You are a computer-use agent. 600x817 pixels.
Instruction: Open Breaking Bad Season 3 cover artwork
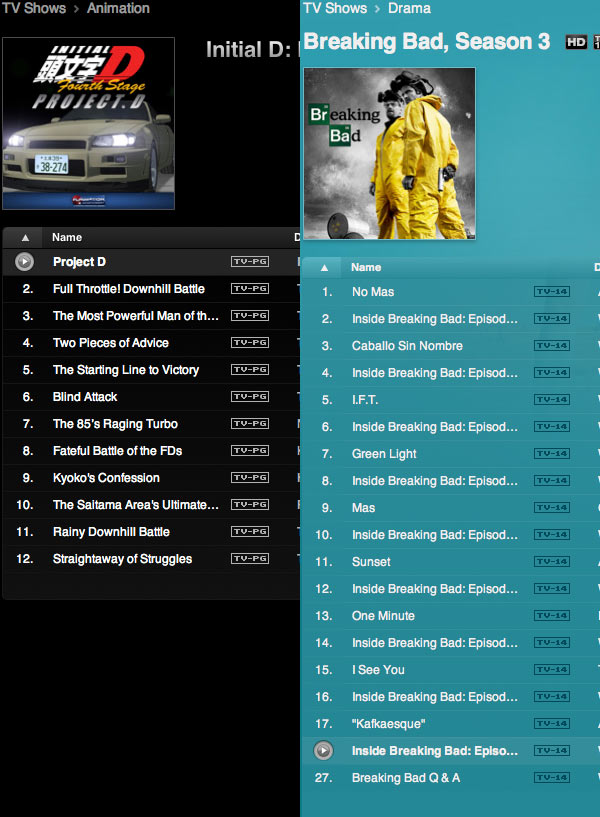(x=389, y=153)
